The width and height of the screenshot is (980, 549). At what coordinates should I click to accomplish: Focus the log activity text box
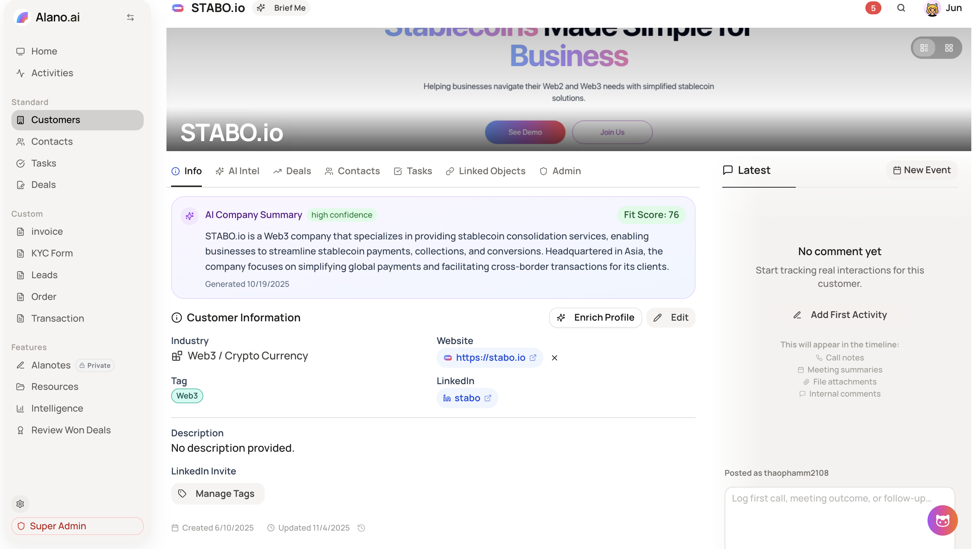(x=840, y=518)
